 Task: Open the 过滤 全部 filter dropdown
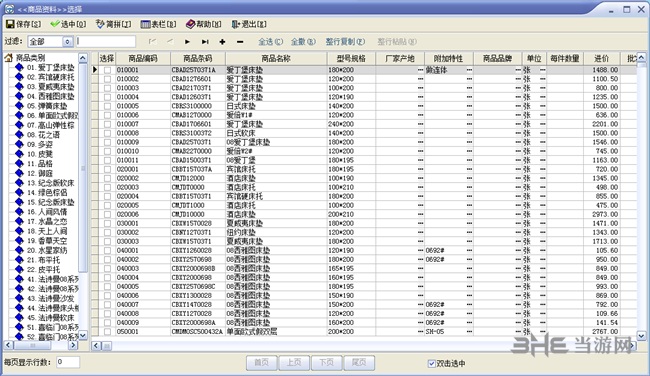point(68,41)
